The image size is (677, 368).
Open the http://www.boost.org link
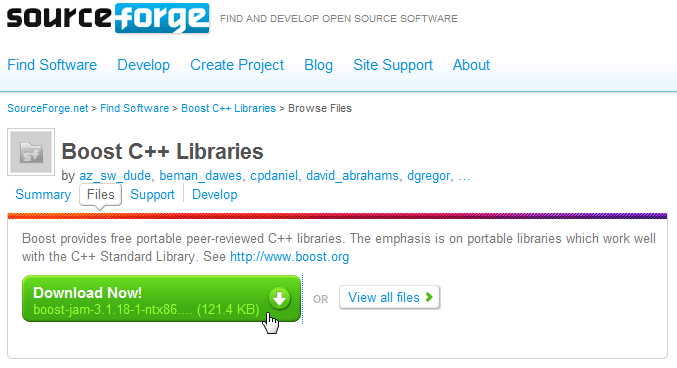[x=290, y=257]
